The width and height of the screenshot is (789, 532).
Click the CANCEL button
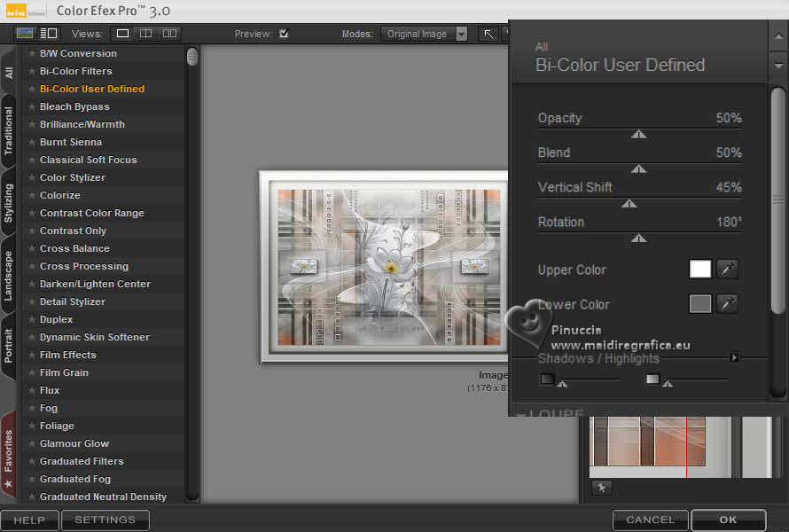tap(650, 520)
